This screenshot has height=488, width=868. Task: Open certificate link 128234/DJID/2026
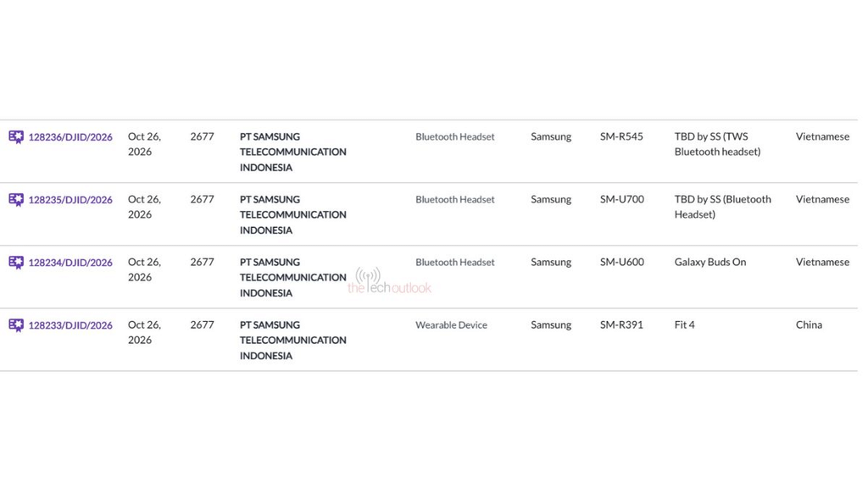(x=70, y=263)
